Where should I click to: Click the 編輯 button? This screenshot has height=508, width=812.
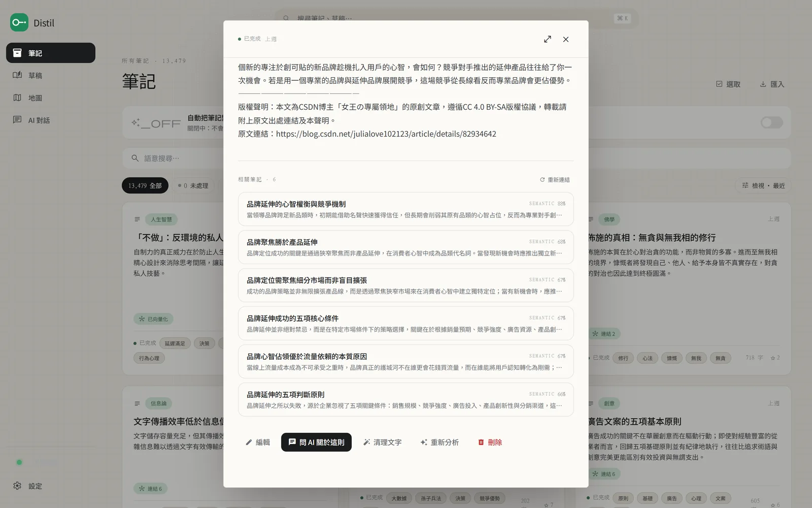coord(258,442)
